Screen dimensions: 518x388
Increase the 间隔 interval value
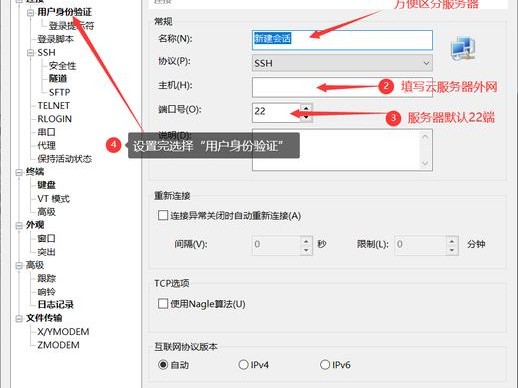[x=306, y=241]
